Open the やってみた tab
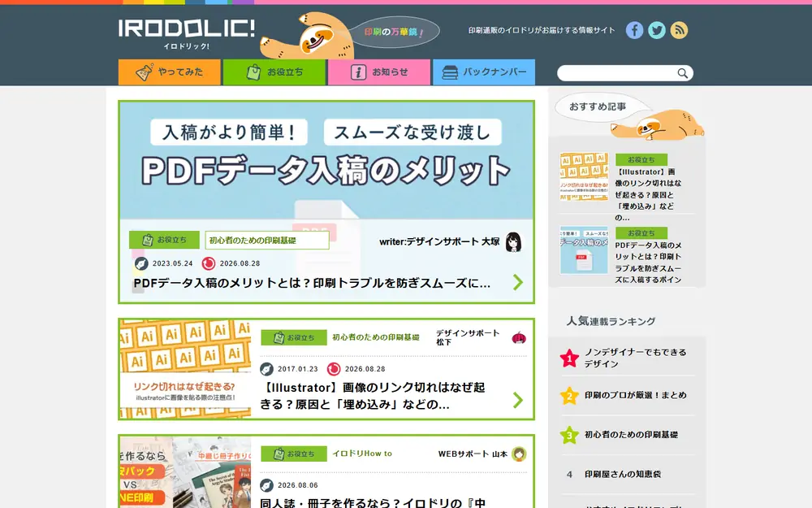This screenshot has height=508, width=812. (x=170, y=72)
